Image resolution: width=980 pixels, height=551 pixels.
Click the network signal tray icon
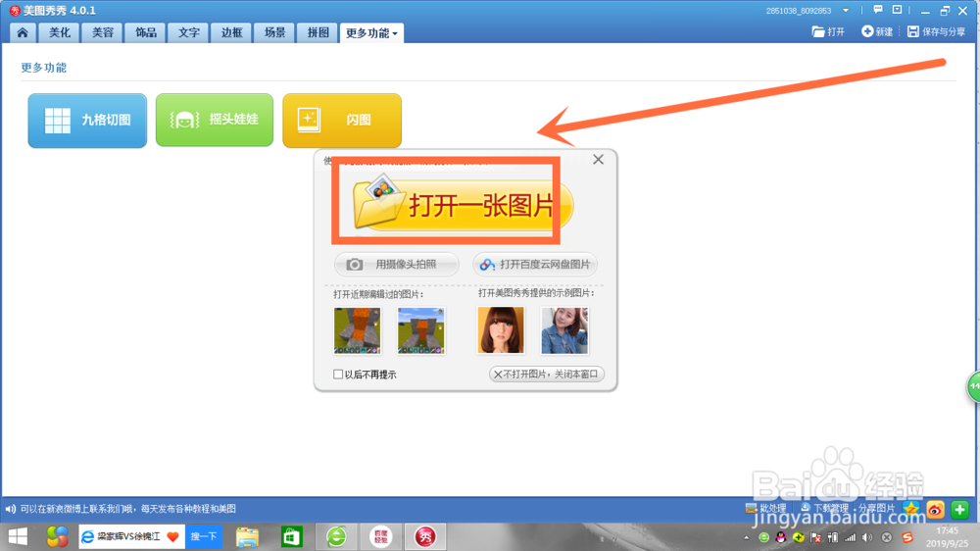(850, 537)
